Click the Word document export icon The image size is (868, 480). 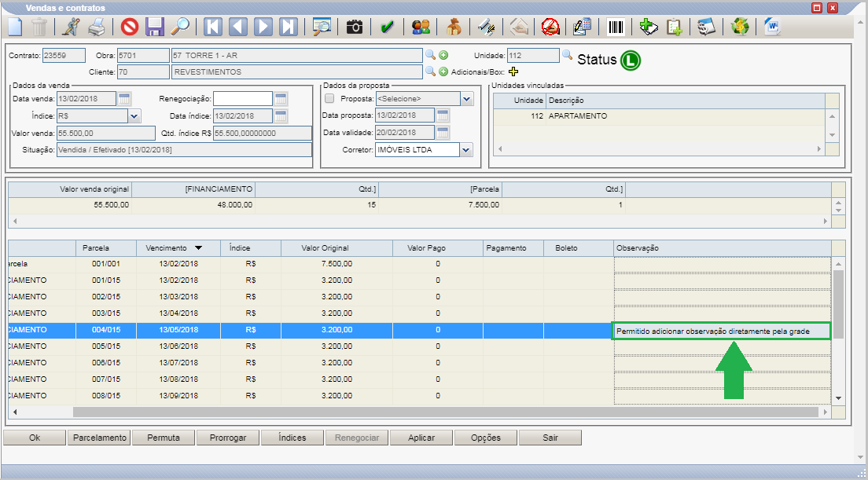click(772, 27)
